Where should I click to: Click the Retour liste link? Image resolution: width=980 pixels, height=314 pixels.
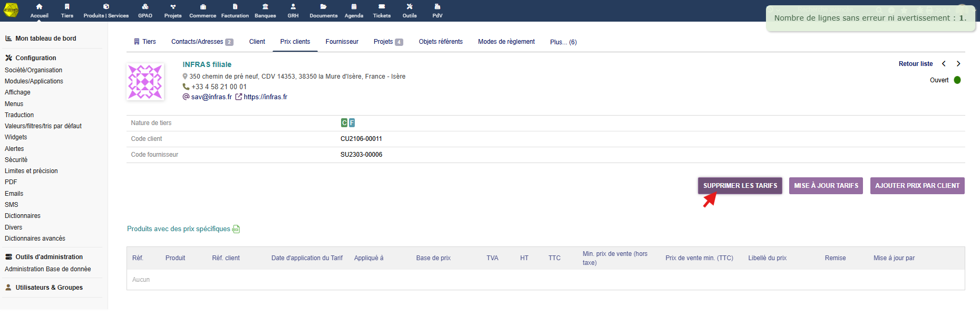pyautogui.click(x=915, y=64)
